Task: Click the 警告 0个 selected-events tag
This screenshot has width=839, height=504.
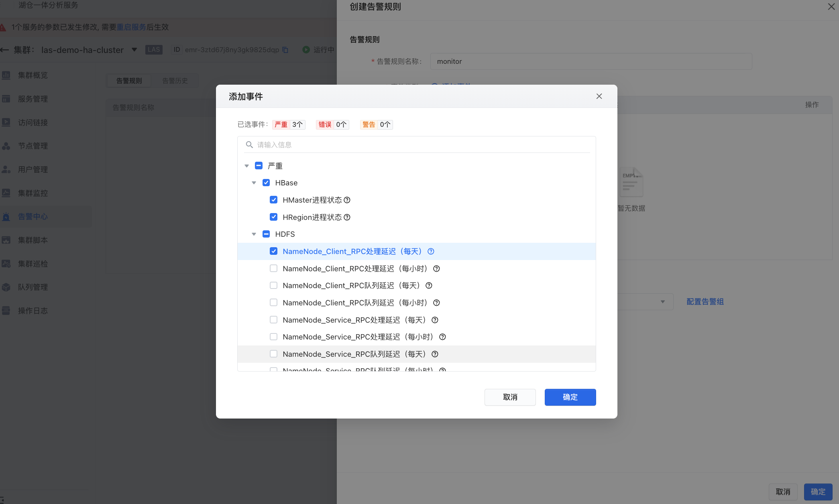Action: coord(376,124)
